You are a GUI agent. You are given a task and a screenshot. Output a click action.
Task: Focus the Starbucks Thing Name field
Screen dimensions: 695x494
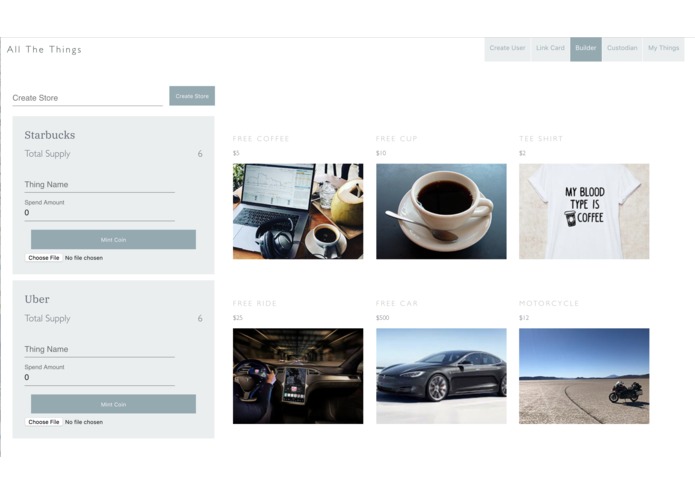99,185
